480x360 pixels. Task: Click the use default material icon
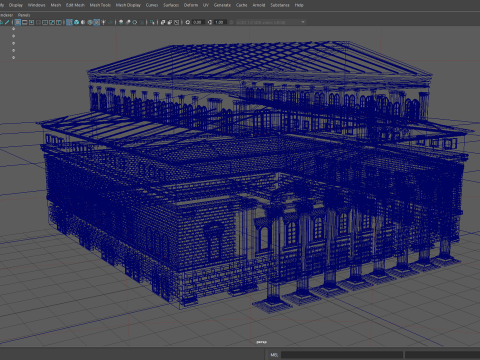83,22
